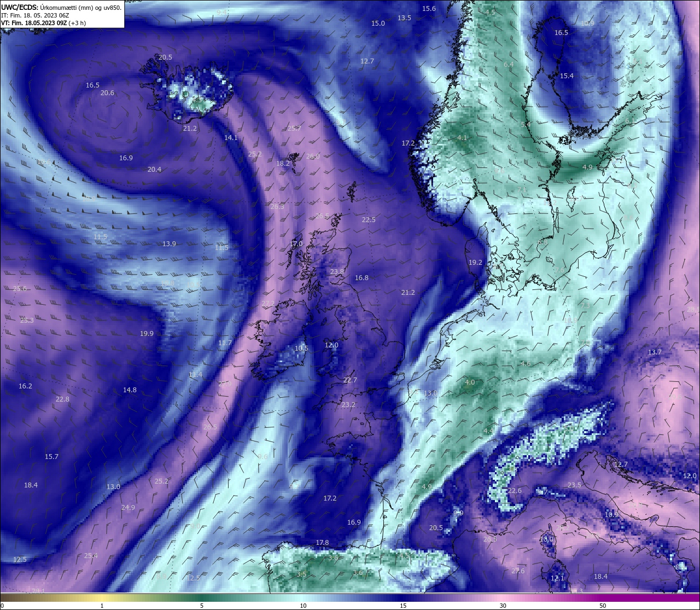Click the 23.2 value in the English Channel
Screen dimensions: 700x610
tap(348, 405)
